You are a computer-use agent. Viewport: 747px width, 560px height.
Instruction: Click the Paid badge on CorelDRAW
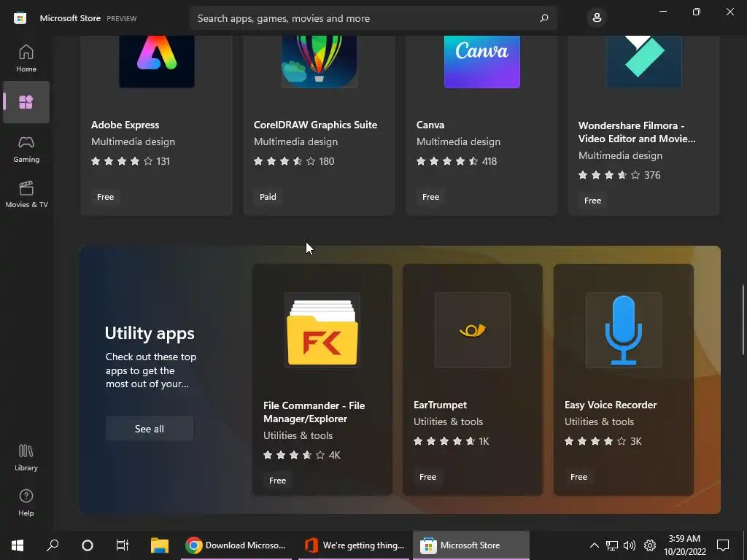click(268, 197)
